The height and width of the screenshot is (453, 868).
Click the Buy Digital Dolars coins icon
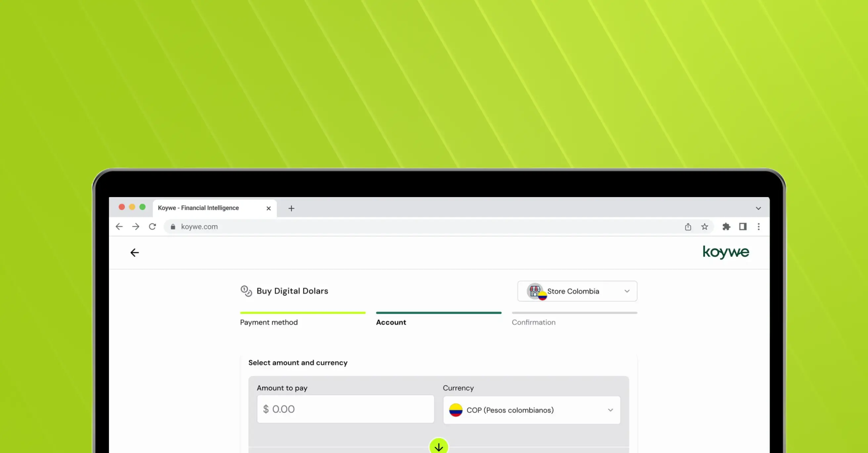click(246, 291)
